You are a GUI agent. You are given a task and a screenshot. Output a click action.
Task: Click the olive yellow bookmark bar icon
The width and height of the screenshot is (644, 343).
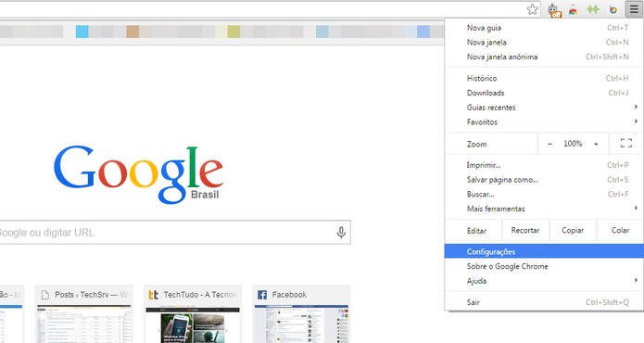pyautogui.click(x=234, y=32)
